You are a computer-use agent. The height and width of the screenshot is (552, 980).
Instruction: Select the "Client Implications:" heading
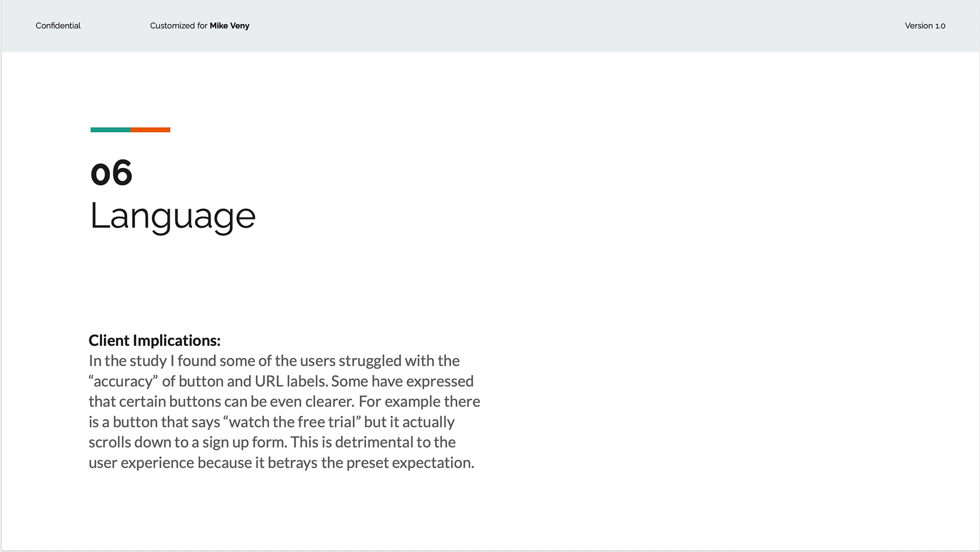point(154,341)
